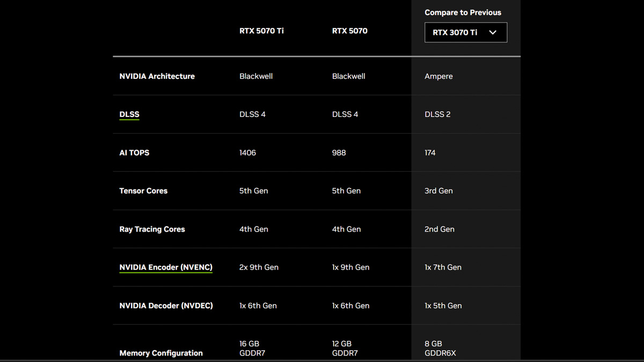Select the 988 AI TOPS value
The image size is (644, 362).
tap(339, 153)
